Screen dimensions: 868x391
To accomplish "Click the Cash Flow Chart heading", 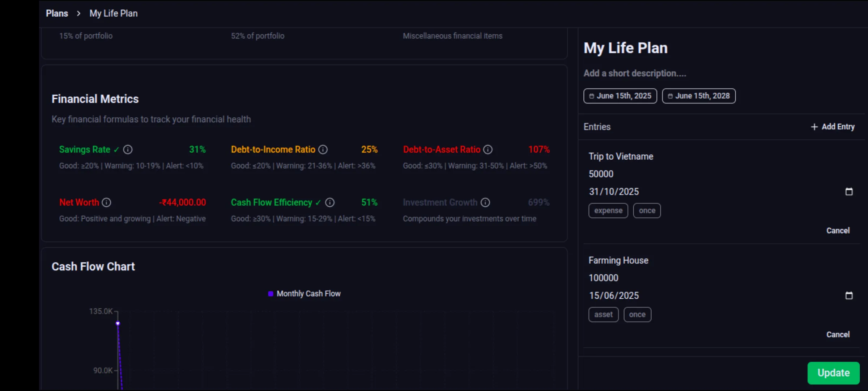I will coord(93,267).
